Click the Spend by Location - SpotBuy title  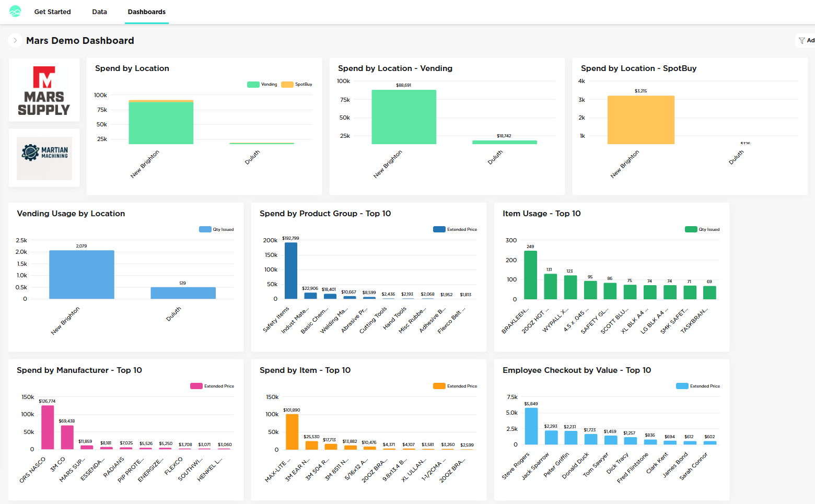[x=638, y=68]
